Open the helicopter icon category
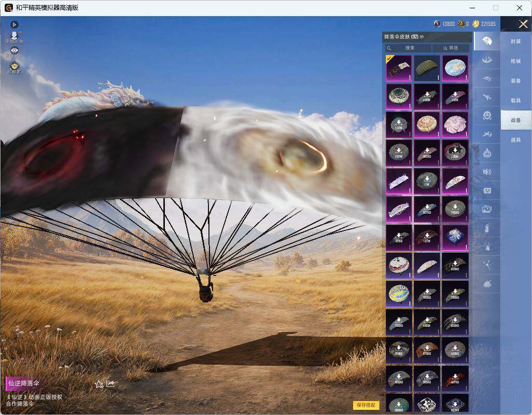This screenshot has height=415, width=532. [487, 79]
